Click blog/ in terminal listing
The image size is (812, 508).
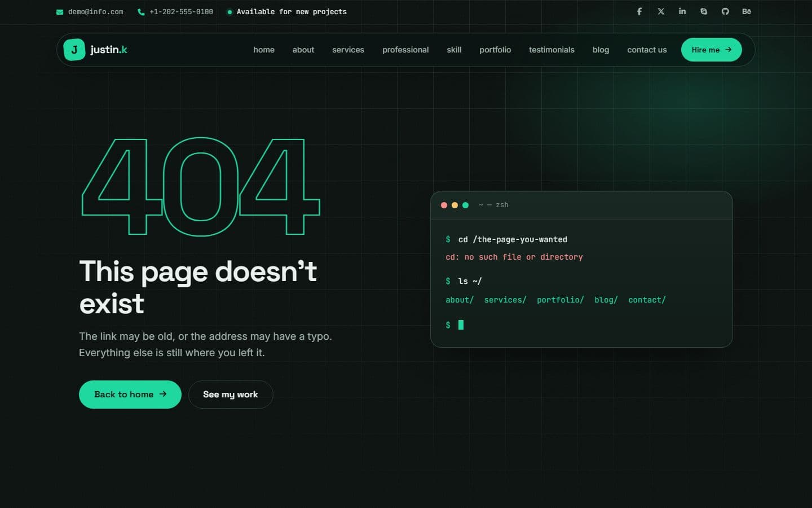(606, 300)
